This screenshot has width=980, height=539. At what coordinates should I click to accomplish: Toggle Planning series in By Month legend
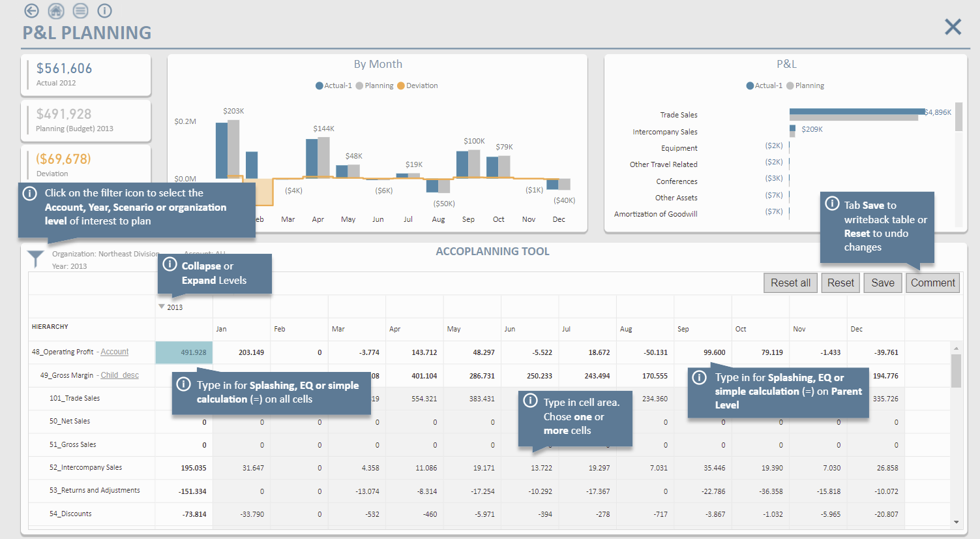pyautogui.click(x=378, y=85)
